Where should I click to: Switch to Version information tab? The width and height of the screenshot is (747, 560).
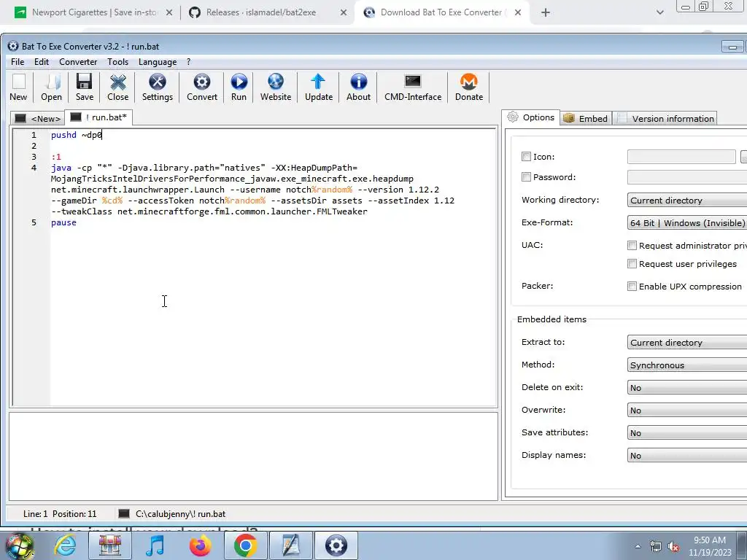click(666, 119)
